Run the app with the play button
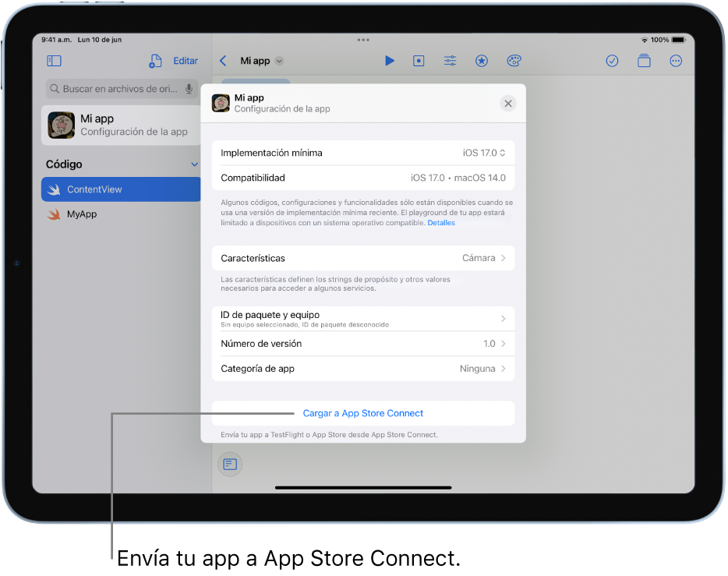 pos(390,61)
